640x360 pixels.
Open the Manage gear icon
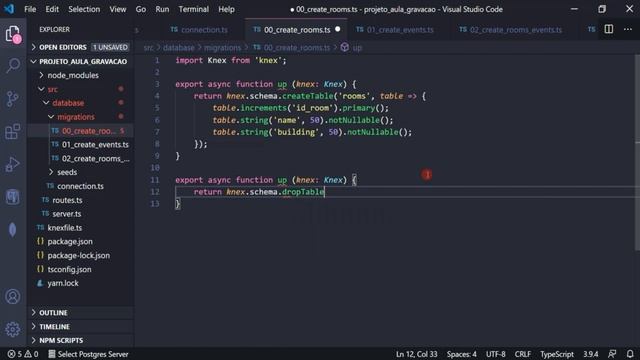(x=13, y=329)
